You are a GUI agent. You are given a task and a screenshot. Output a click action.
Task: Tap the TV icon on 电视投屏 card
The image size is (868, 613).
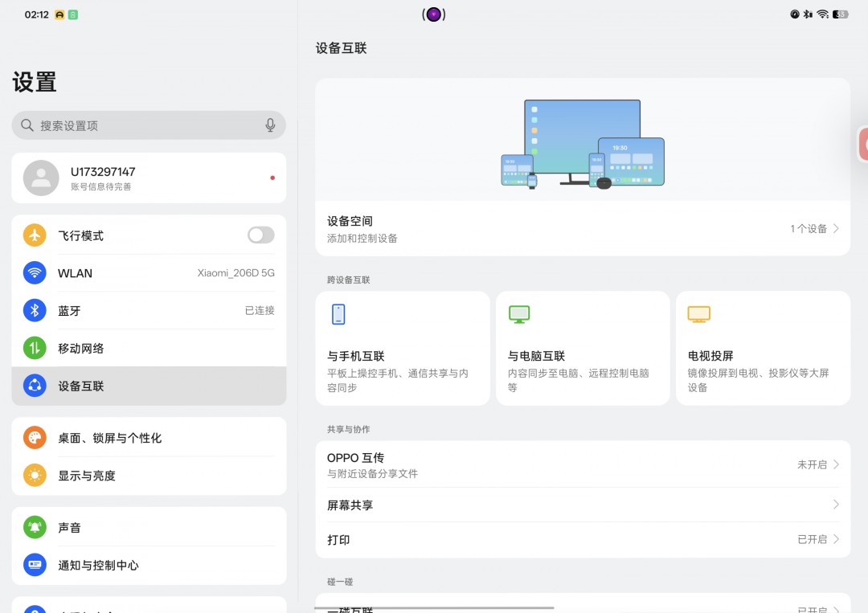tap(699, 314)
